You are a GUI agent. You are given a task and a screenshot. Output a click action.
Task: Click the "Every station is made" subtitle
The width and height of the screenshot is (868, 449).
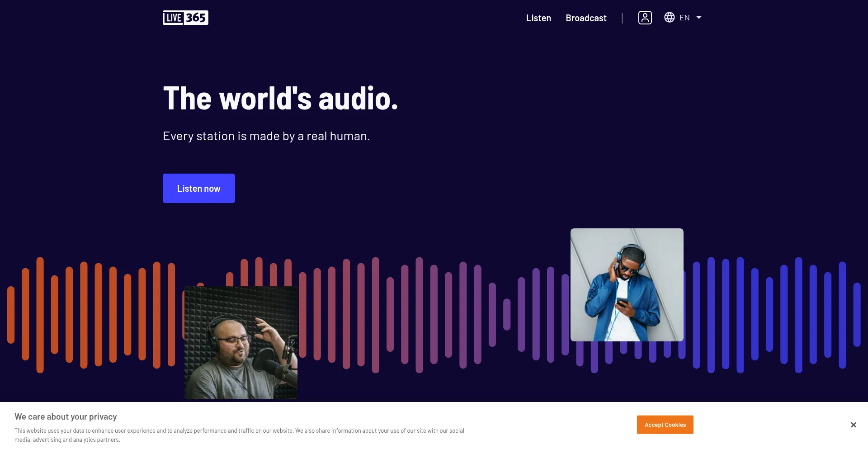pyautogui.click(x=266, y=136)
